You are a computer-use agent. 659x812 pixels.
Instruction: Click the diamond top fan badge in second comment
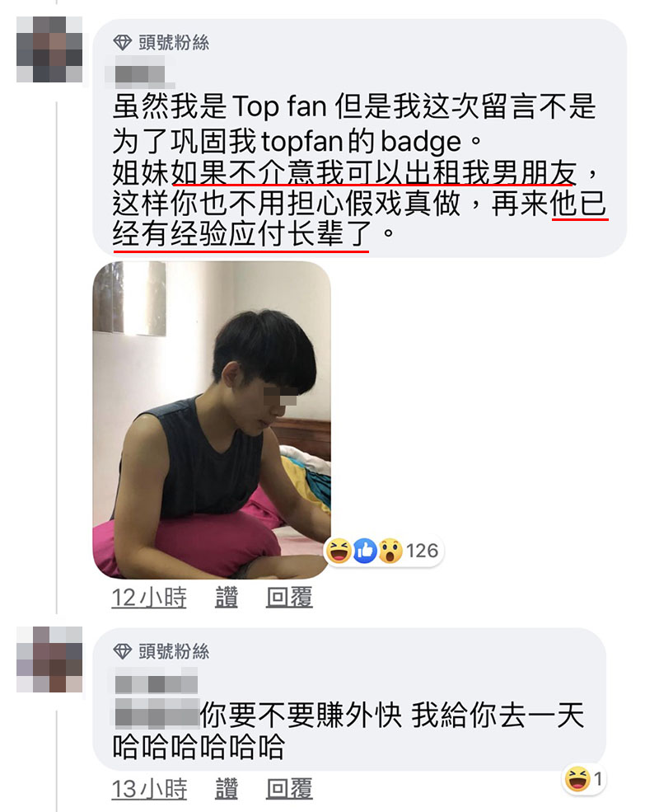coord(122,651)
